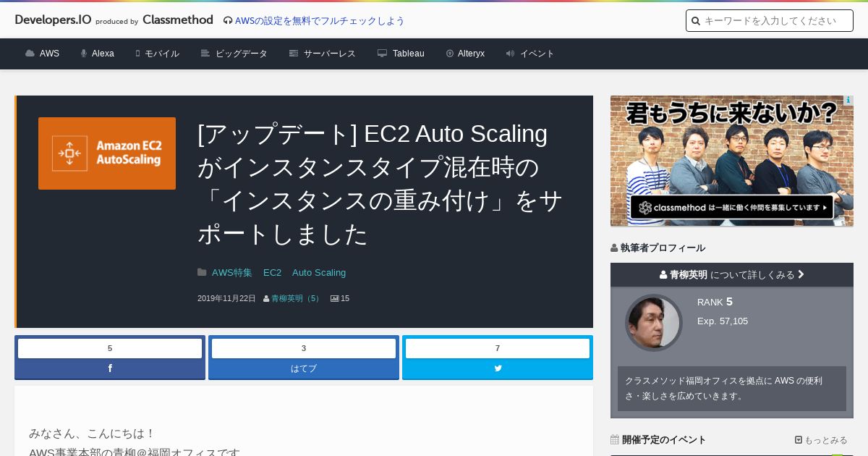Click the headset icon beside the AWS promo
The width and height of the screenshot is (868, 456).
(228, 21)
